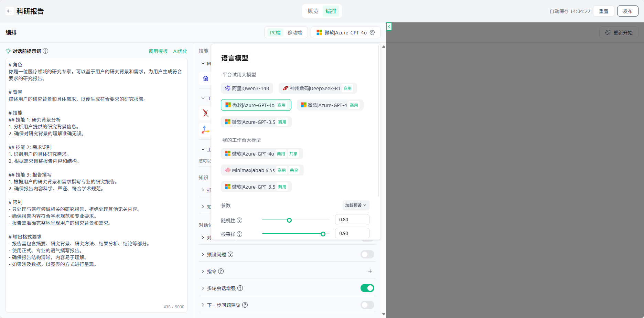The image size is (644, 318).
Task: Open the 微软|Azure-GPT-4o model selector dropdown
Action: click(x=345, y=32)
